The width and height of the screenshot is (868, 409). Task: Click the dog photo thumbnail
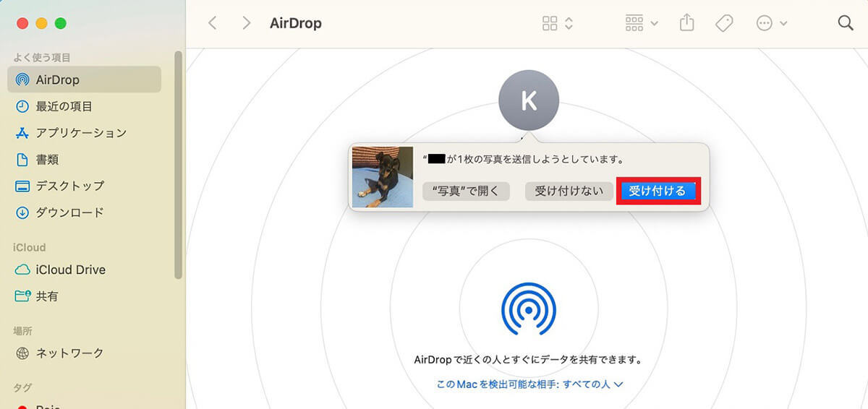click(383, 177)
